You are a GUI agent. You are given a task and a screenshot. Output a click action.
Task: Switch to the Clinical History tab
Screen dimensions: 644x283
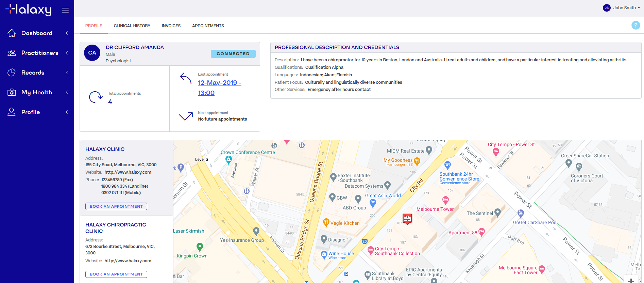coord(132,26)
